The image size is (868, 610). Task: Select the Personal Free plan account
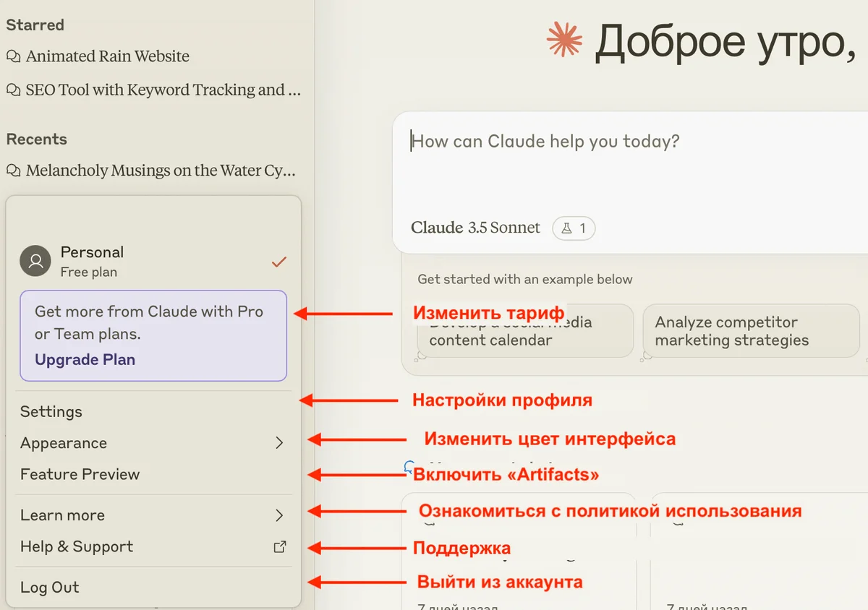(153, 262)
